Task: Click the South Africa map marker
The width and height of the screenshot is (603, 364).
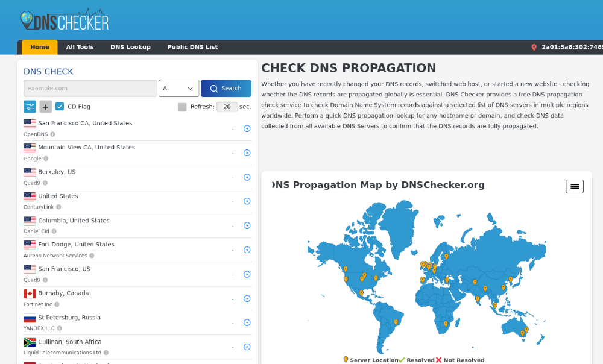Action: click(x=446, y=324)
